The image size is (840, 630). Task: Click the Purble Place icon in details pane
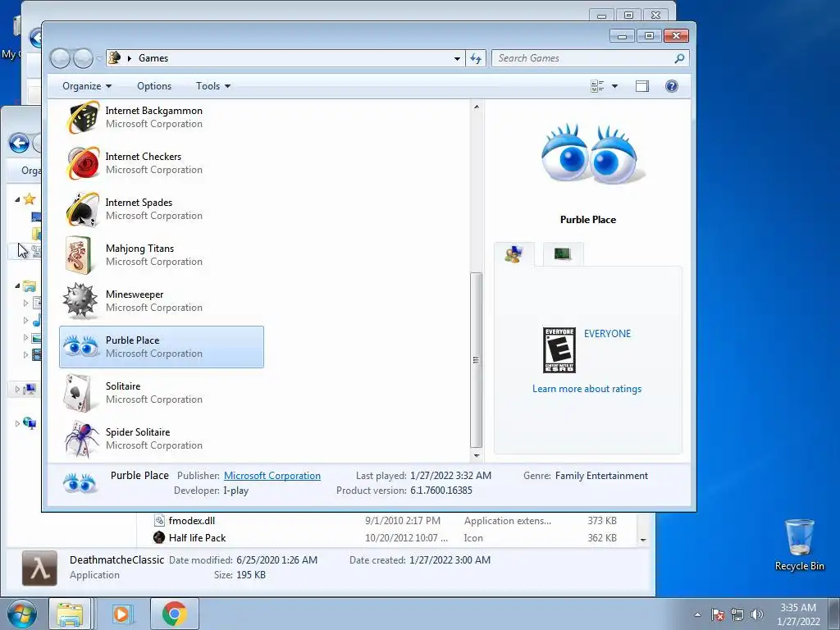click(x=80, y=482)
